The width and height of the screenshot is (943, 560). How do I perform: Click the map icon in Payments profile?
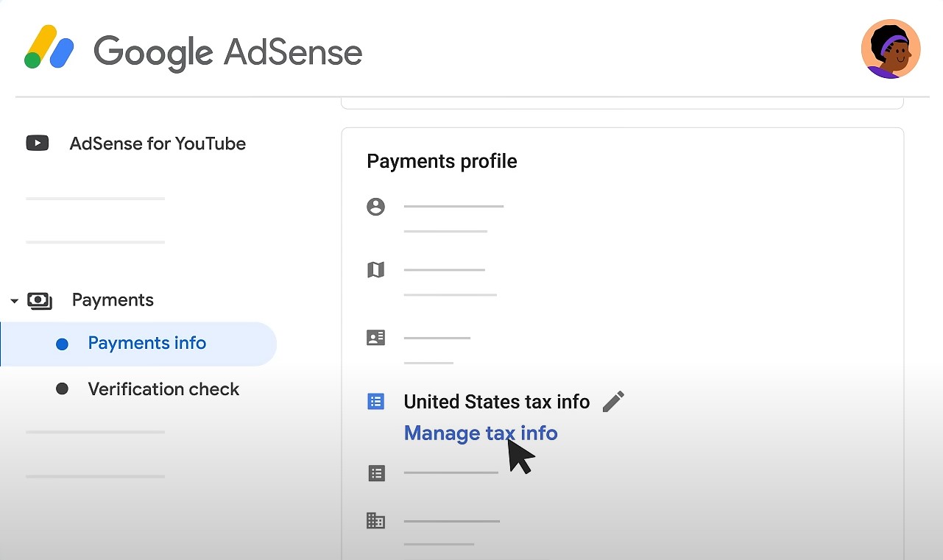(x=375, y=270)
